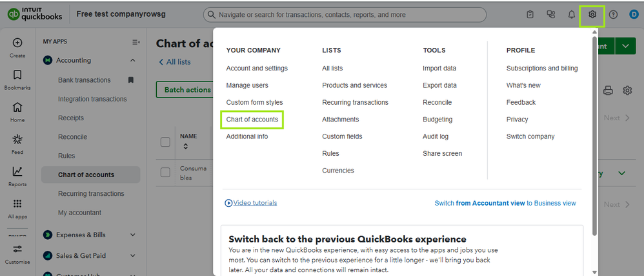Click the gear menu vertical scrollbar
This screenshot has width=644, height=276.
tap(594, 136)
